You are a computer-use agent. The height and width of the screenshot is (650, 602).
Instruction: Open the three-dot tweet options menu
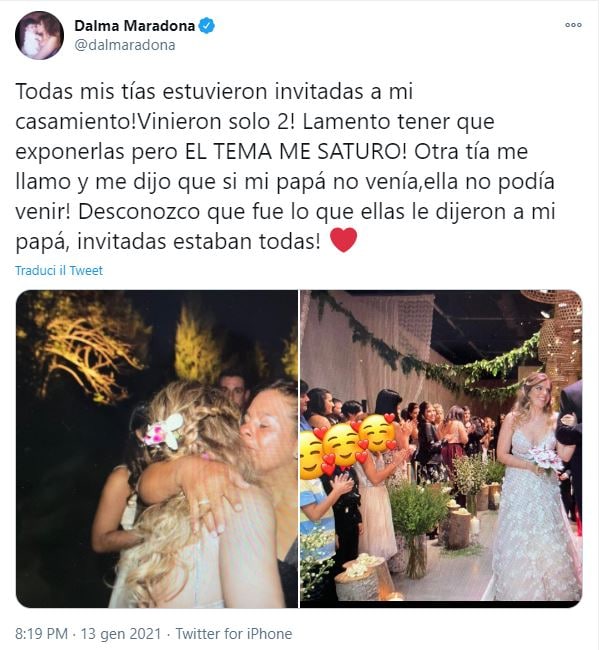click(x=573, y=25)
